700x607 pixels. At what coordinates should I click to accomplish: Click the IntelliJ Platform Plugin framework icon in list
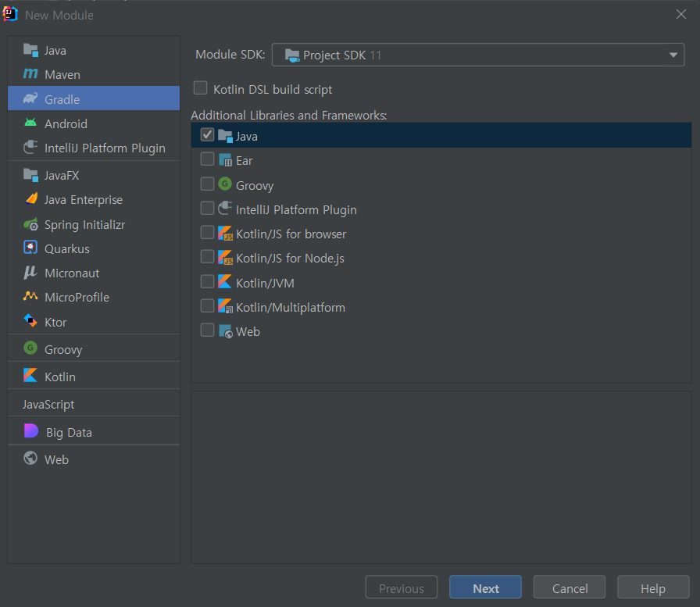tap(225, 209)
